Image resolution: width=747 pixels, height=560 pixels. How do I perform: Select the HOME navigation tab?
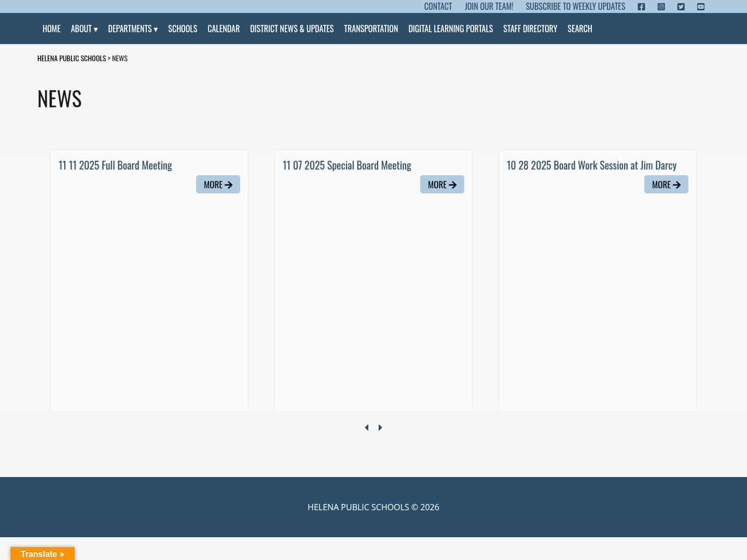[x=51, y=29]
